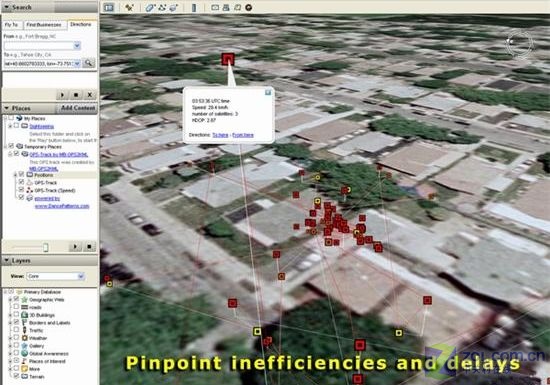Clear search results with the X button

click(x=90, y=95)
